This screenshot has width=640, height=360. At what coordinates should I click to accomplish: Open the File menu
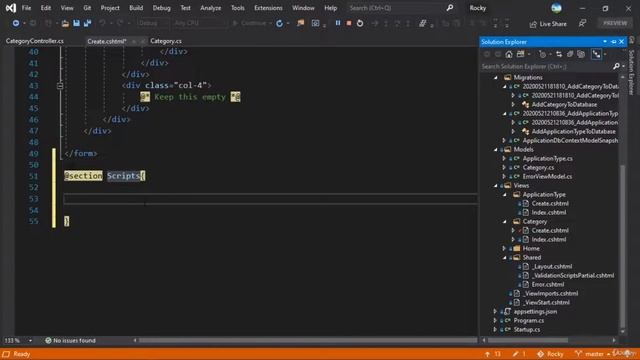[x=26, y=8]
